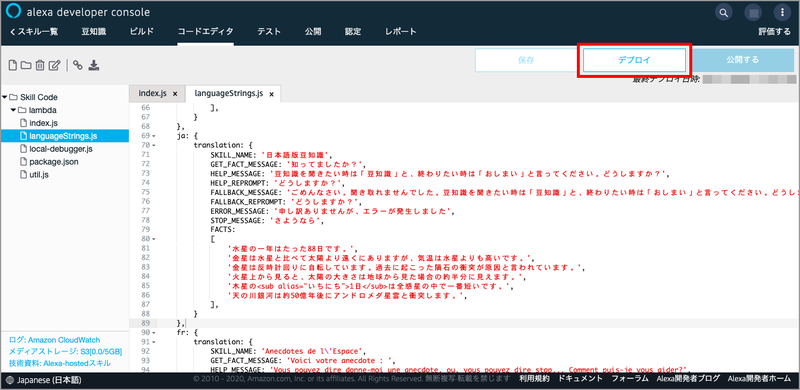Open the ログ: Amazon CloudWatch link
The width and height of the screenshot is (800, 390).
tap(55, 340)
